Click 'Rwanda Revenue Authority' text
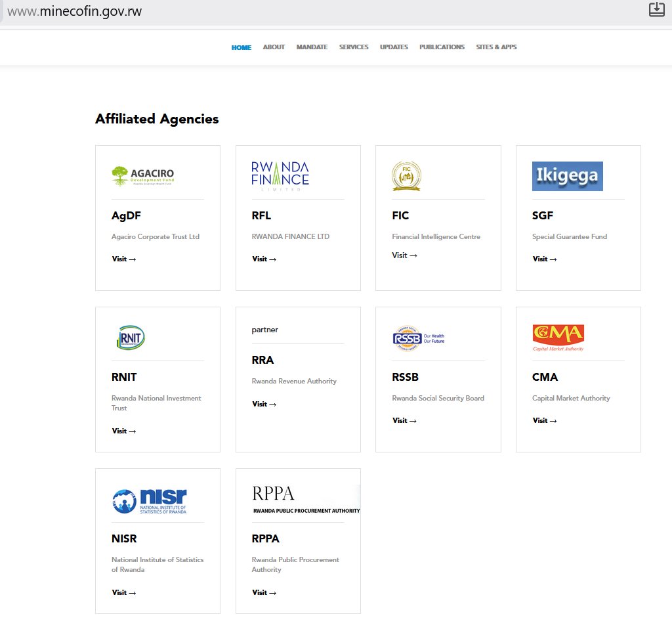The image size is (672, 635). 294,381
